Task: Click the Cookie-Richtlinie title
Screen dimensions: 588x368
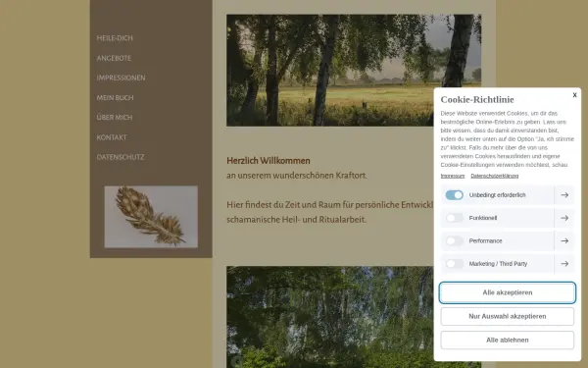Action: point(477,99)
